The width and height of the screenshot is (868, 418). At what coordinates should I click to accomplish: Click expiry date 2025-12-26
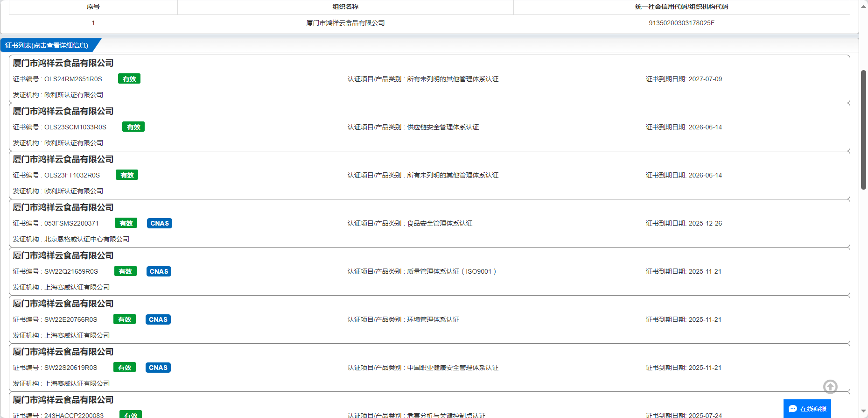tap(705, 223)
